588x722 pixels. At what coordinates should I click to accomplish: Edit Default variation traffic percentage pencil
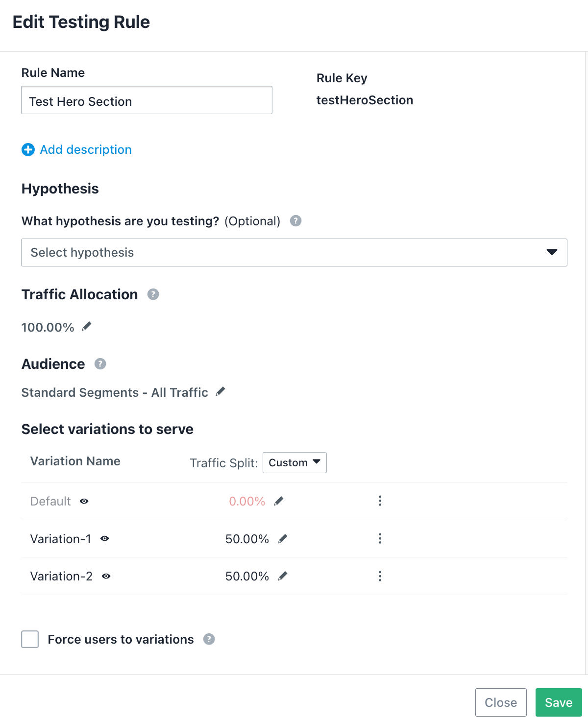(x=279, y=501)
